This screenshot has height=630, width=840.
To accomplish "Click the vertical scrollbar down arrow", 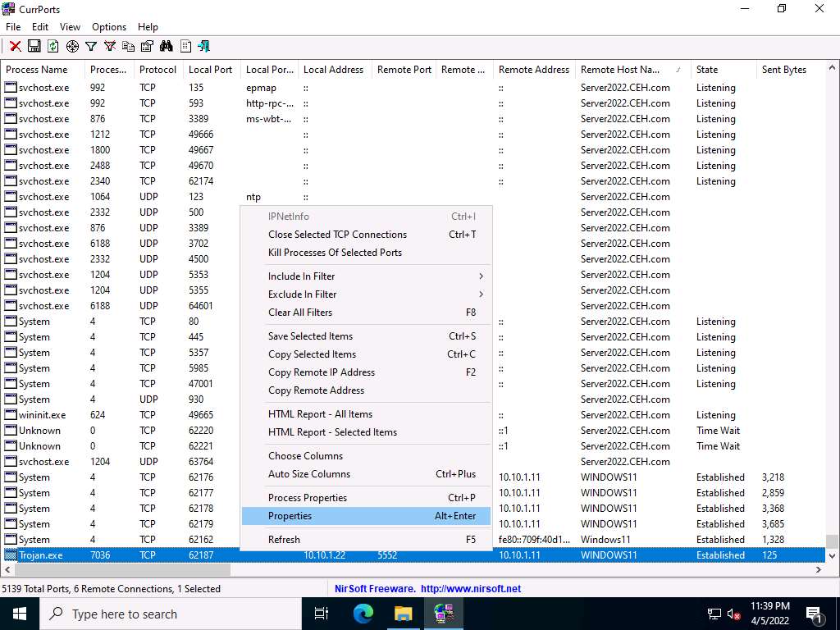I will 832,555.
